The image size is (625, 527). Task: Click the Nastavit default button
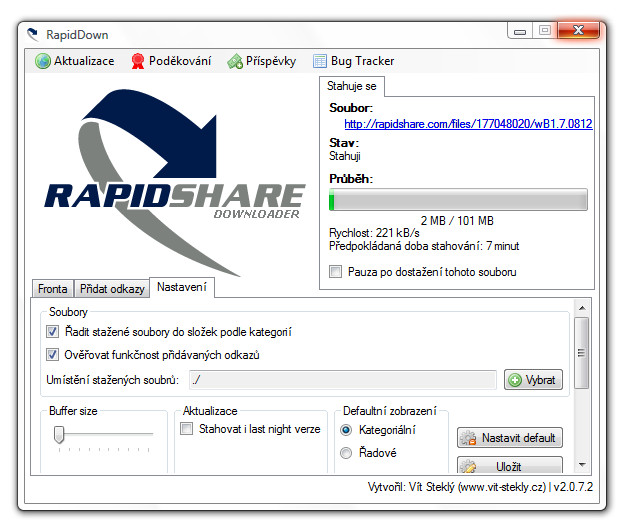click(x=510, y=438)
